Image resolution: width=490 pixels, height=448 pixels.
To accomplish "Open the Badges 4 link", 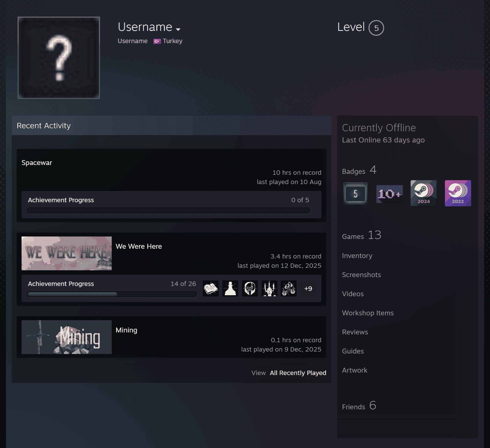I will click(359, 170).
